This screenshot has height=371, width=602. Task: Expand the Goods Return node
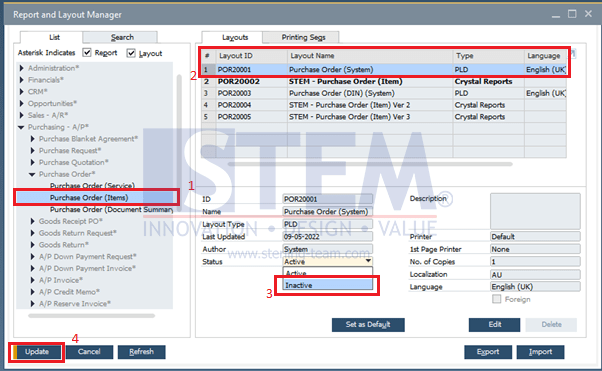tap(33, 245)
